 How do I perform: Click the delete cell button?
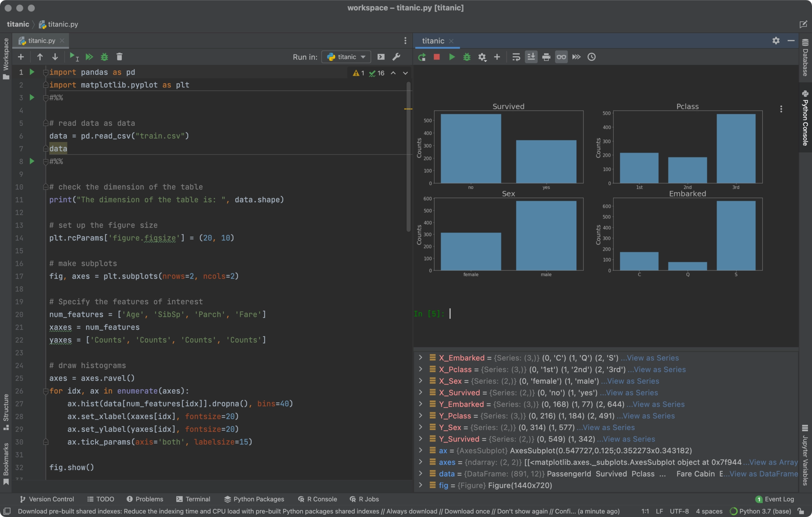click(119, 57)
